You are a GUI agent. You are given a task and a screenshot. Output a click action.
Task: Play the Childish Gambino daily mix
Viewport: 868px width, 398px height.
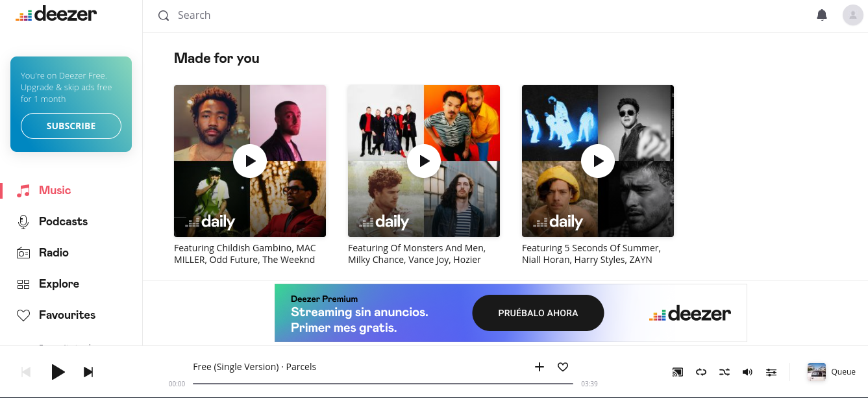pyautogui.click(x=250, y=161)
